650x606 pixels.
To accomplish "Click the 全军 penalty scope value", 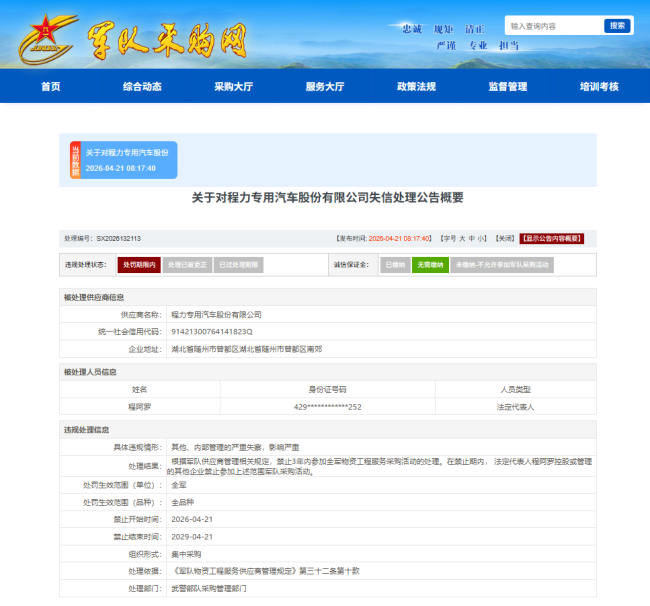I will click(x=179, y=485).
